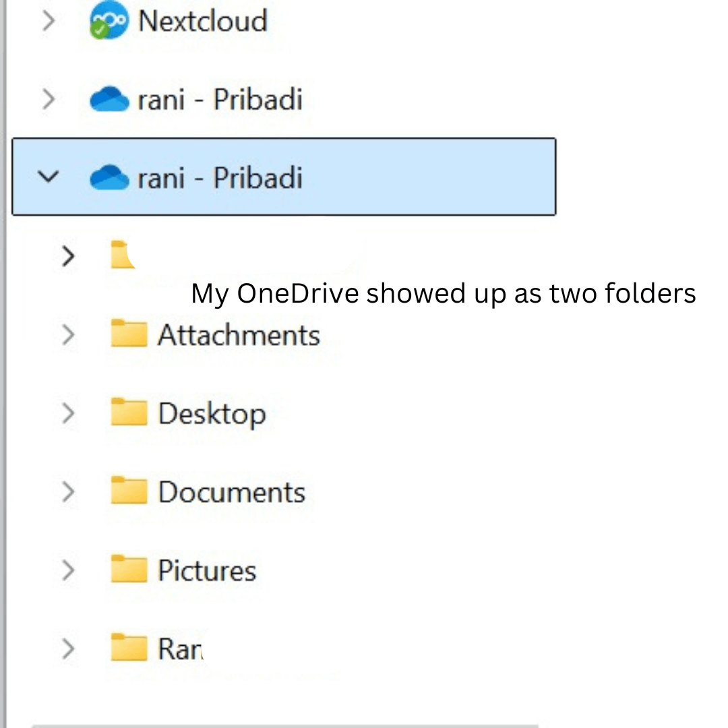Click the Attachments folder icon
This screenshot has width=728, height=728.
(128, 334)
